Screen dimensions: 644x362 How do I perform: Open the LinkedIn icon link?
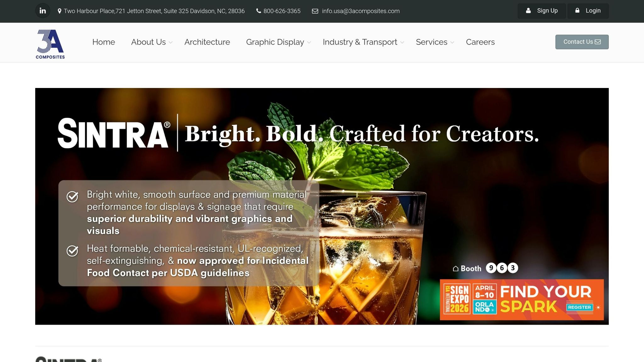pos(43,11)
